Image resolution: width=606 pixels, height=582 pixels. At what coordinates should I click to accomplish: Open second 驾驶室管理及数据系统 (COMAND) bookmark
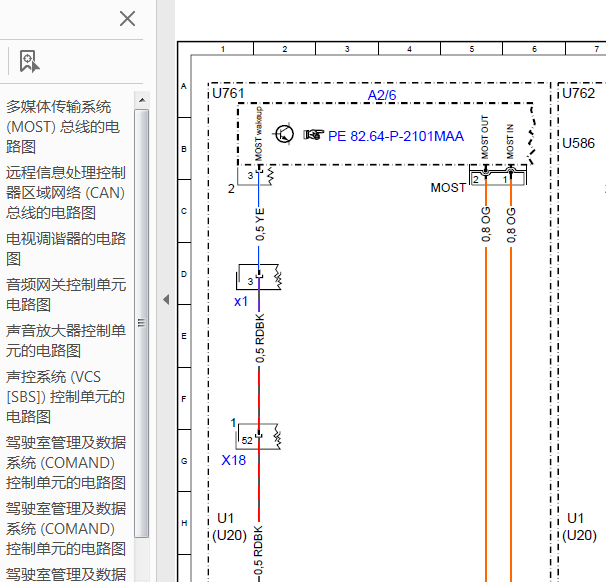[66, 529]
